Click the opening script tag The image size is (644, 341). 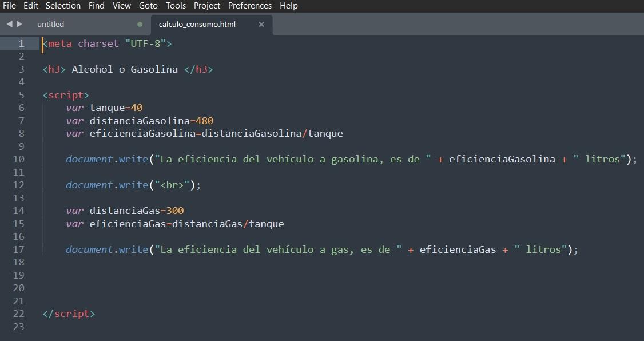pyautogui.click(x=66, y=95)
